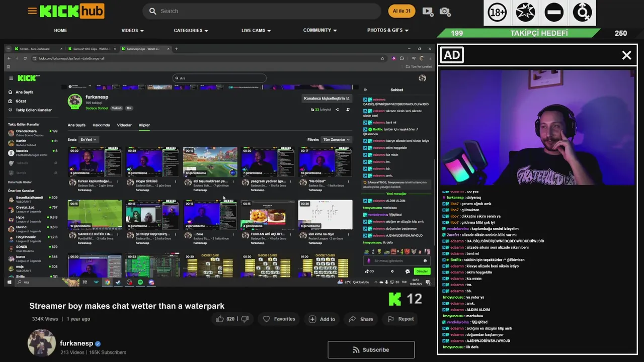This screenshot has width=644, height=362.
Task: Open the En Yeni sort dropdown
Action: [x=89, y=139]
